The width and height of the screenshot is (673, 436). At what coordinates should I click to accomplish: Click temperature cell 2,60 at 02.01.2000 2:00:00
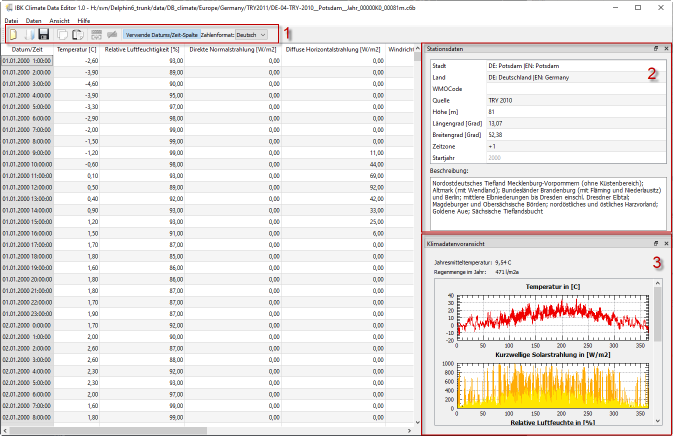pos(76,348)
